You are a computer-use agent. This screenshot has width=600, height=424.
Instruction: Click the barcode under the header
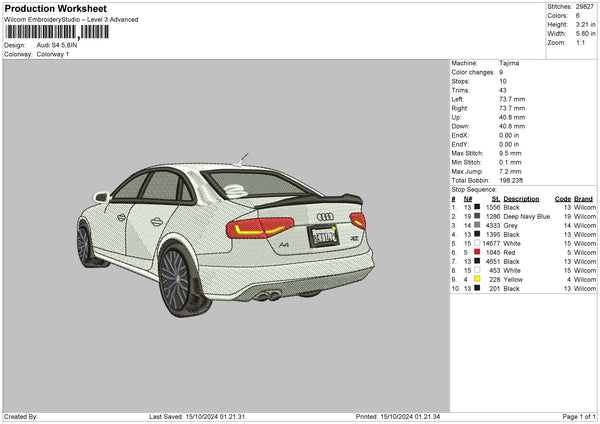click(57, 32)
